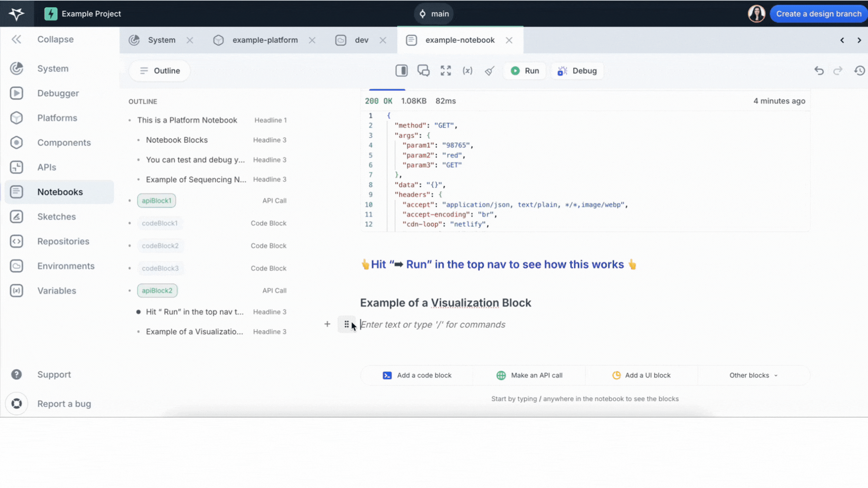Jump to apiBlock1 in outline
This screenshot has height=488, width=868.
point(156,201)
